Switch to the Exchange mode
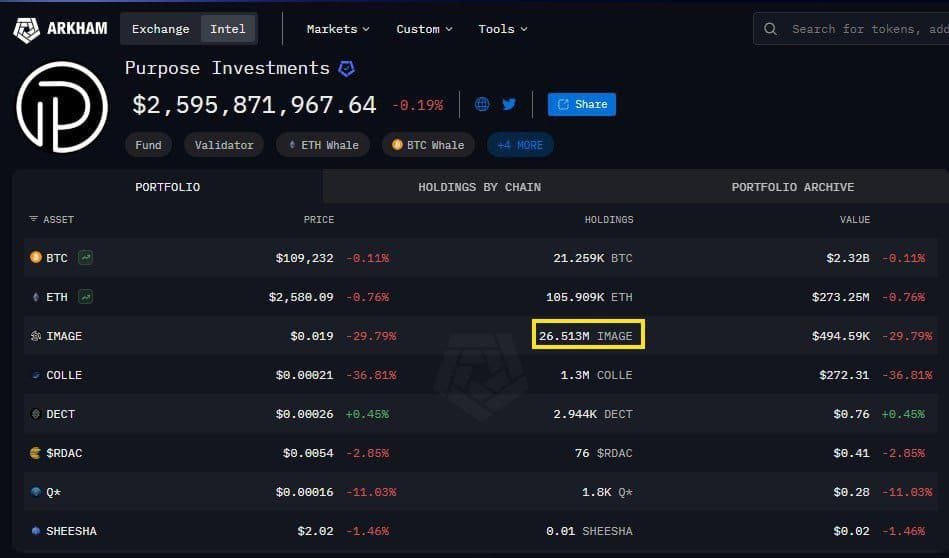 click(160, 29)
